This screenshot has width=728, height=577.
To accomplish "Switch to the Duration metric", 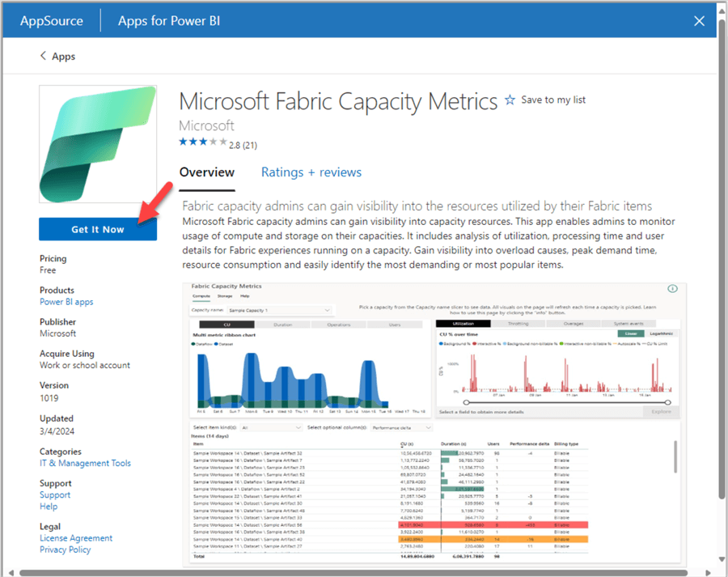I will tap(282, 323).
